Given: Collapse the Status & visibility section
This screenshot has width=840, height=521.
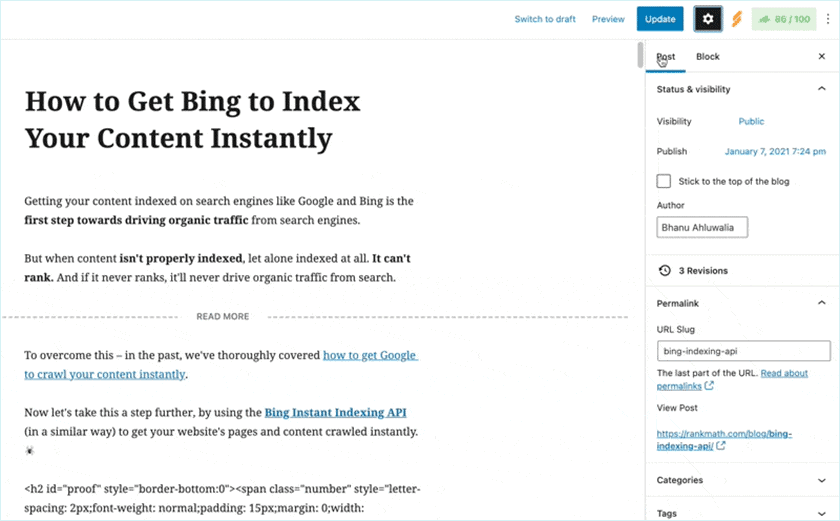Looking at the screenshot, I should (x=821, y=89).
